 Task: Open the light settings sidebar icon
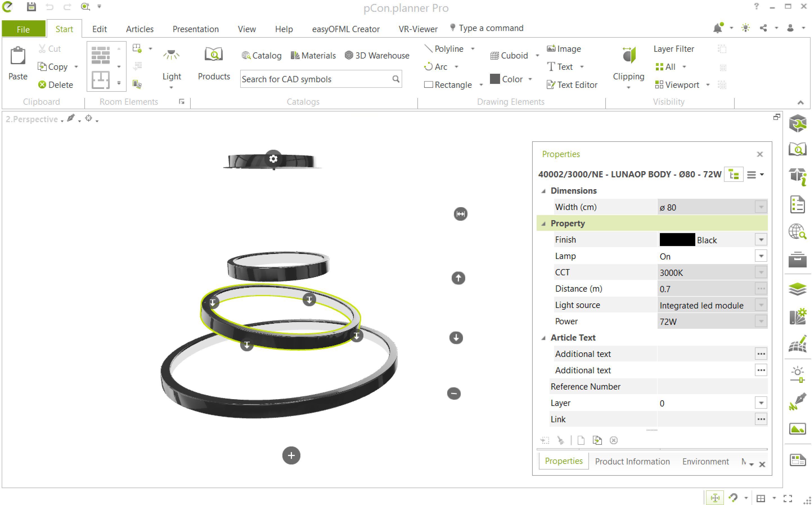(797, 375)
